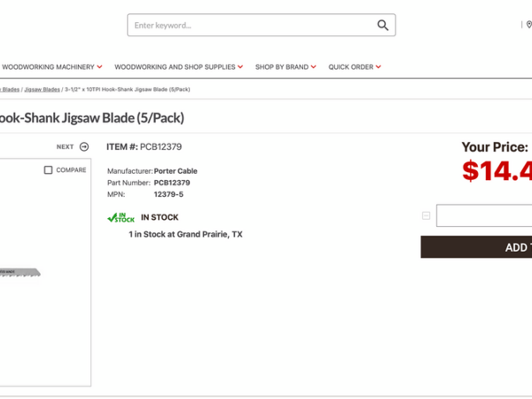532x399 pixels.
Task: Open the Quick Order dropdown
Action: click(x=355, y=66)
